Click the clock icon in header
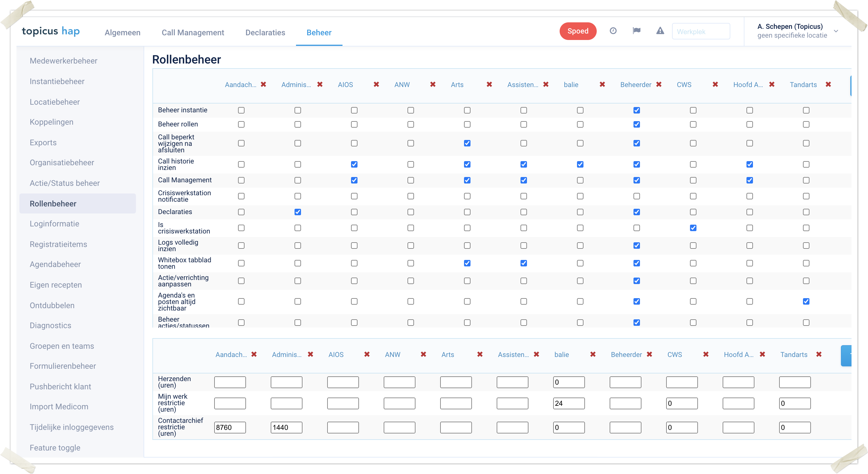 point(613,31)
